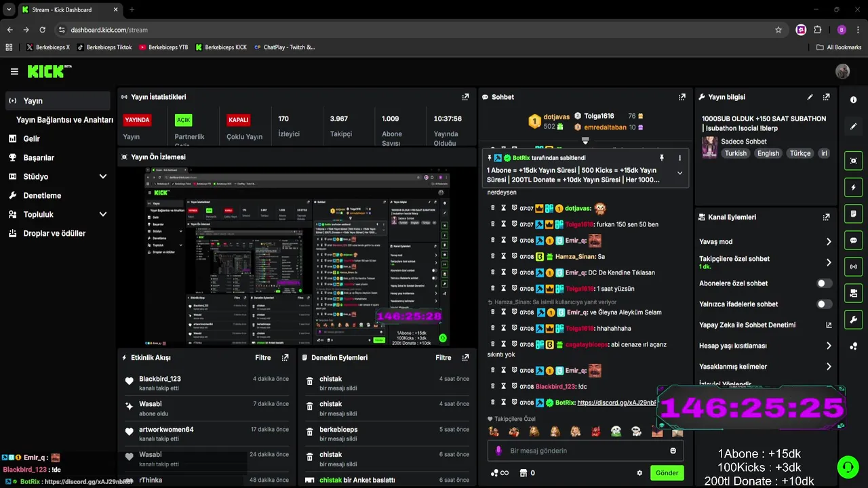Open the hamburger menu beside the Kick logo
This screenshot has width=868, height=488.
click(x=14, y=71)
